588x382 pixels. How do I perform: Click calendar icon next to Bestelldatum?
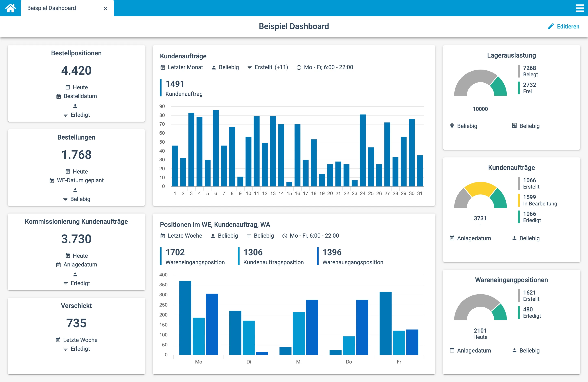tap(59, 96)
